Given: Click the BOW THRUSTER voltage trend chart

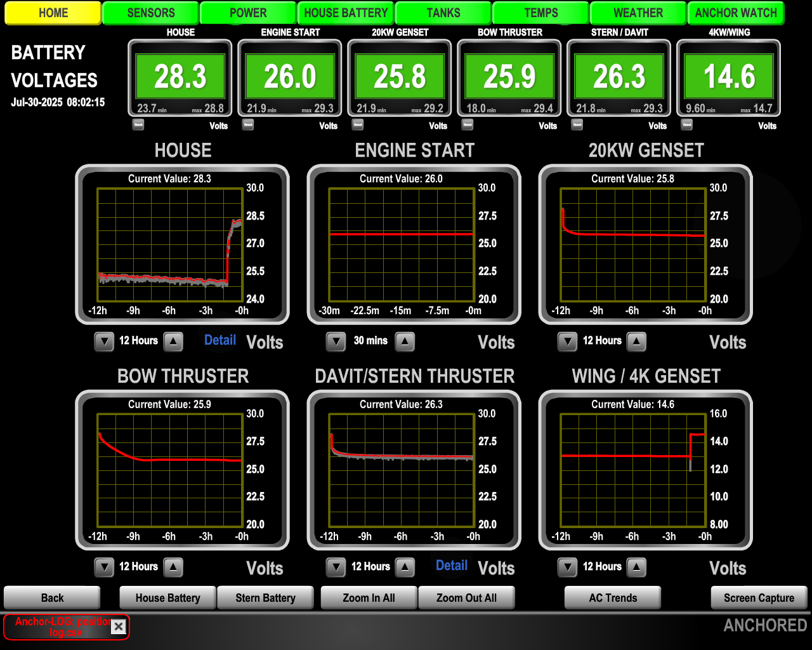Looking at the screenshot, I should [x=183, y=470].
